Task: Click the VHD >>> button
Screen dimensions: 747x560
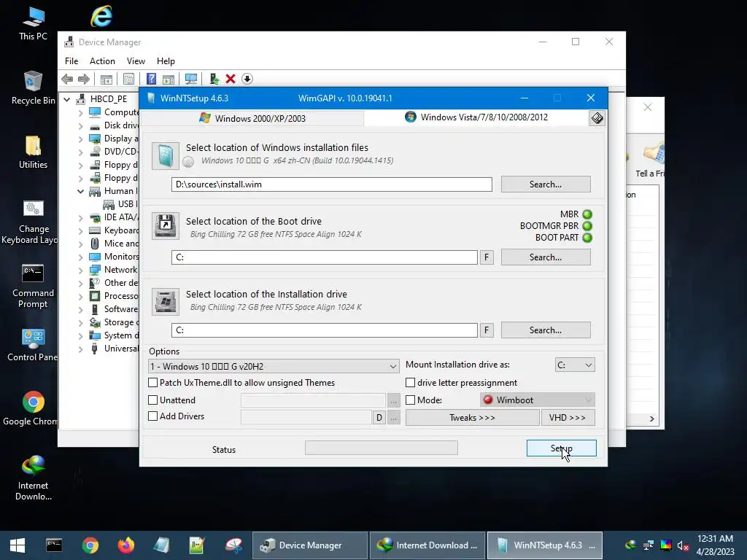Action: (568, 418)
